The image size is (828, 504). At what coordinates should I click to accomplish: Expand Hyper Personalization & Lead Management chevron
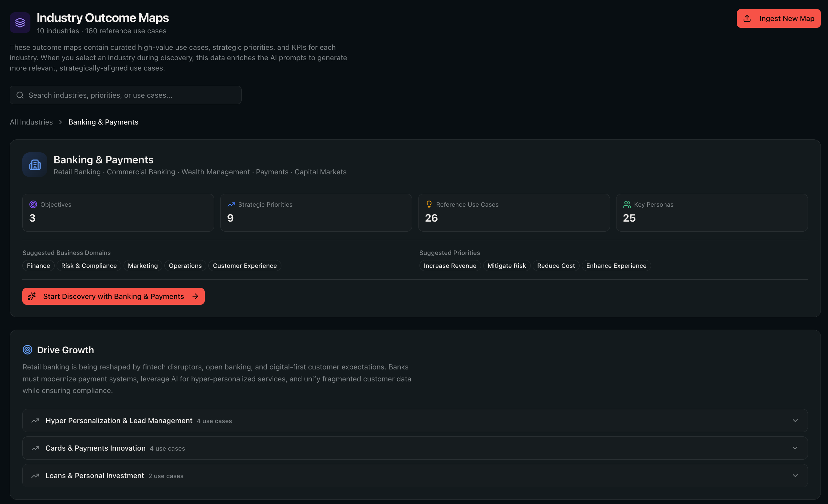(x=795, y=421)
